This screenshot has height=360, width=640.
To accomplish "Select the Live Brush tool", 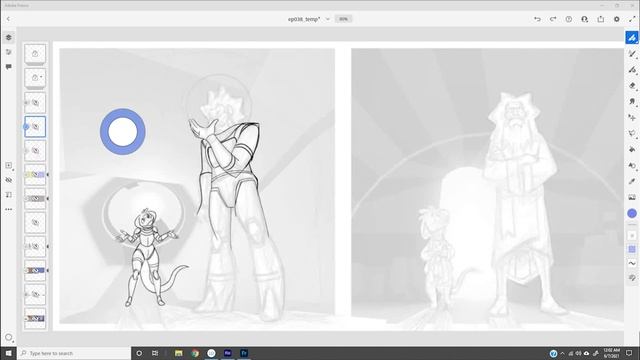I will point(632,54).
